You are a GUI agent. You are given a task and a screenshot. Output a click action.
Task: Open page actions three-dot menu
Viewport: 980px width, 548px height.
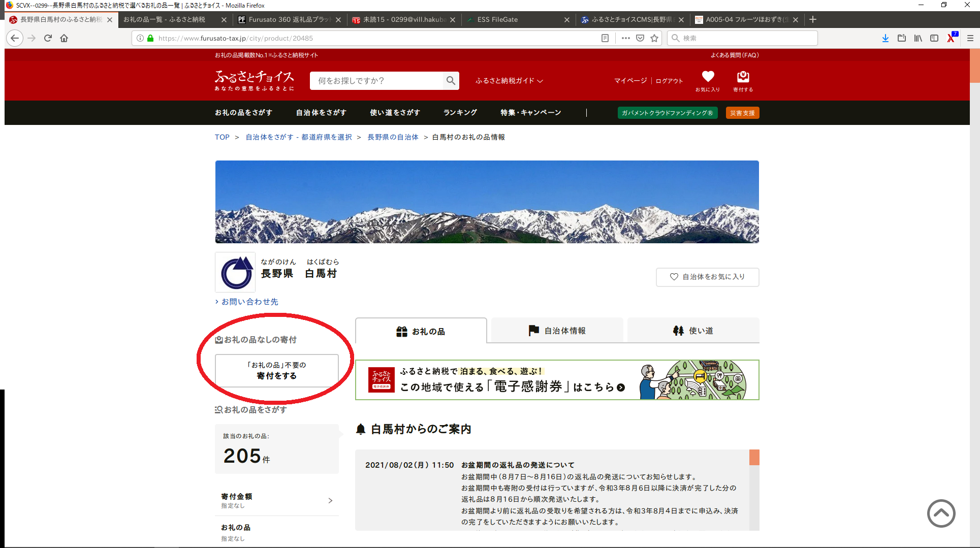(x=625, y=38)
